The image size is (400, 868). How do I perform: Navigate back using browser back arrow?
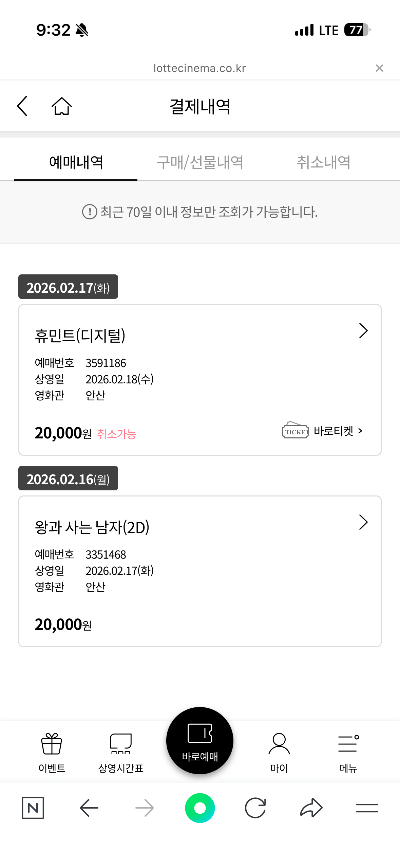89,808
